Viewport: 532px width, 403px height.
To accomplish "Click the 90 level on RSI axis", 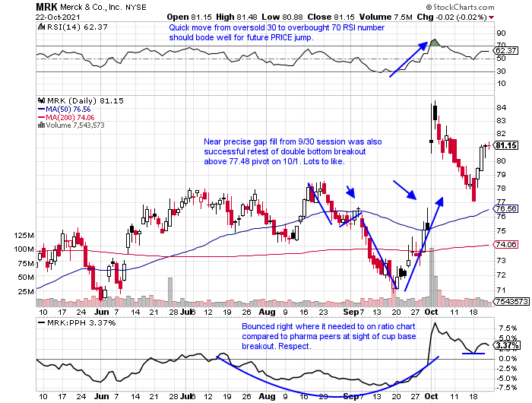I will [502, 33].
